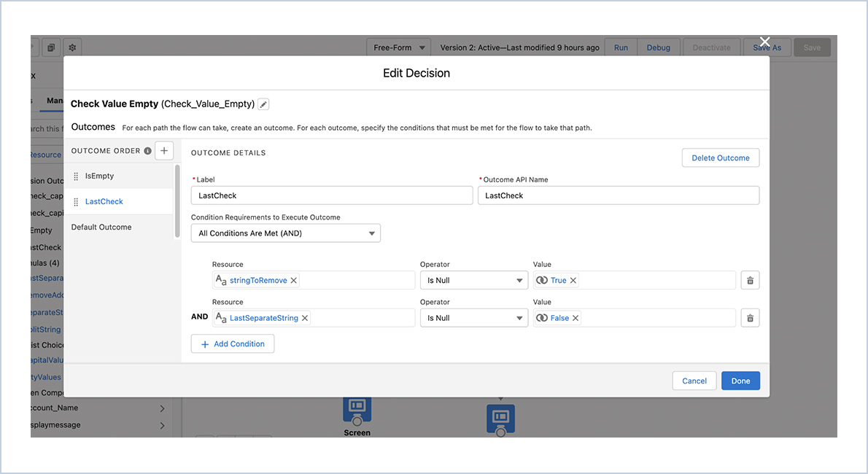Clear the False value pill
868x474 pixels.
[x=576, y=318]
